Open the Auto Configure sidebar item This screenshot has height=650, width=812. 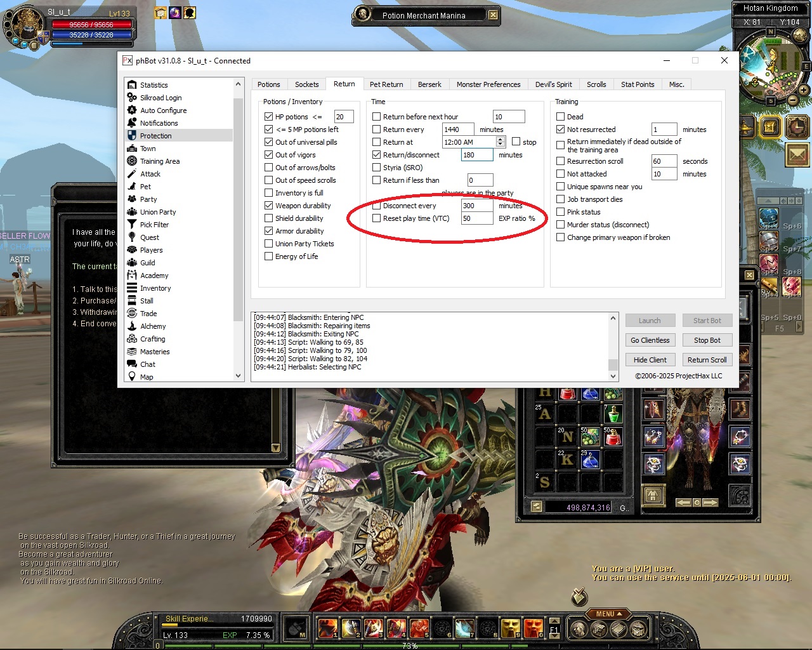(163, 110)
